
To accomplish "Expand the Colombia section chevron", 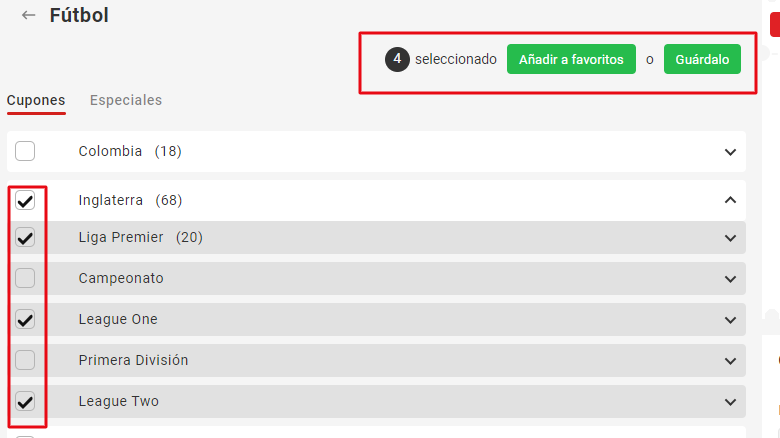I will point(730,151).
